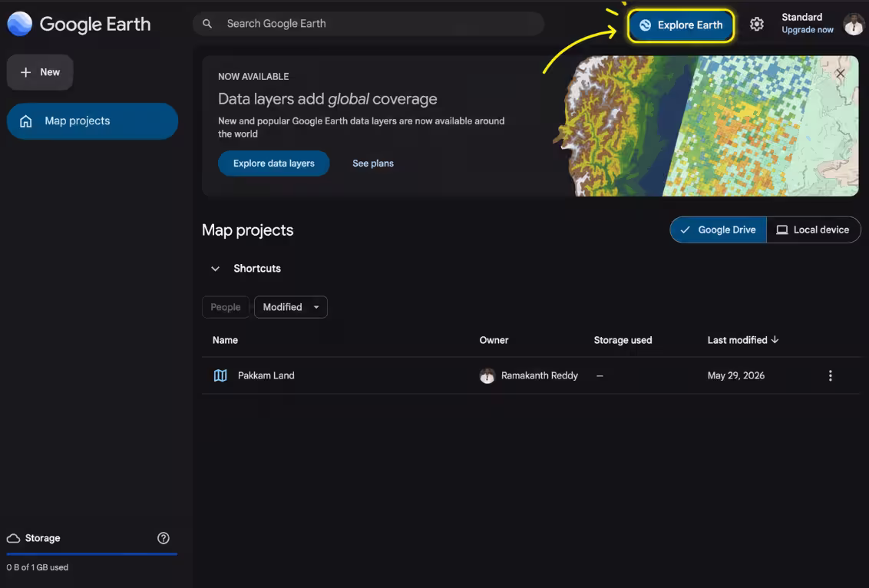Click the storage usage progress bar
This screenshot has height=588, width=869.
click(92, 553)
